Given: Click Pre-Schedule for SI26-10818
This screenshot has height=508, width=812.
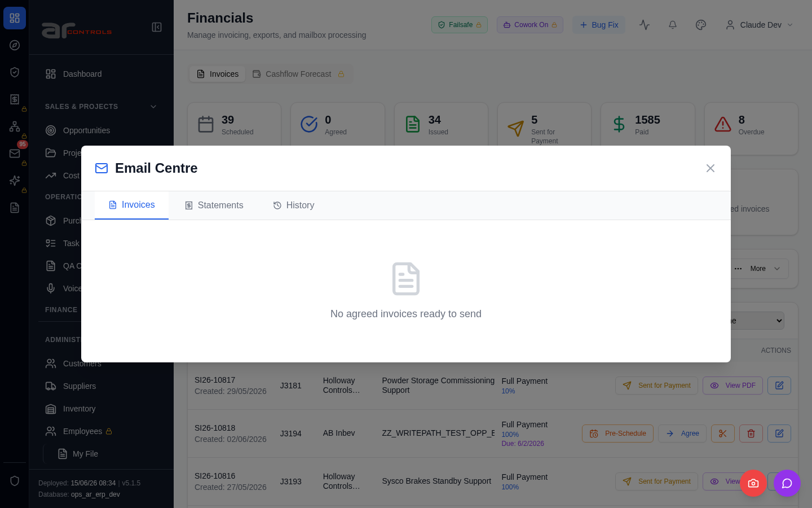Looking at the screenshot, I should coord(617,433).
